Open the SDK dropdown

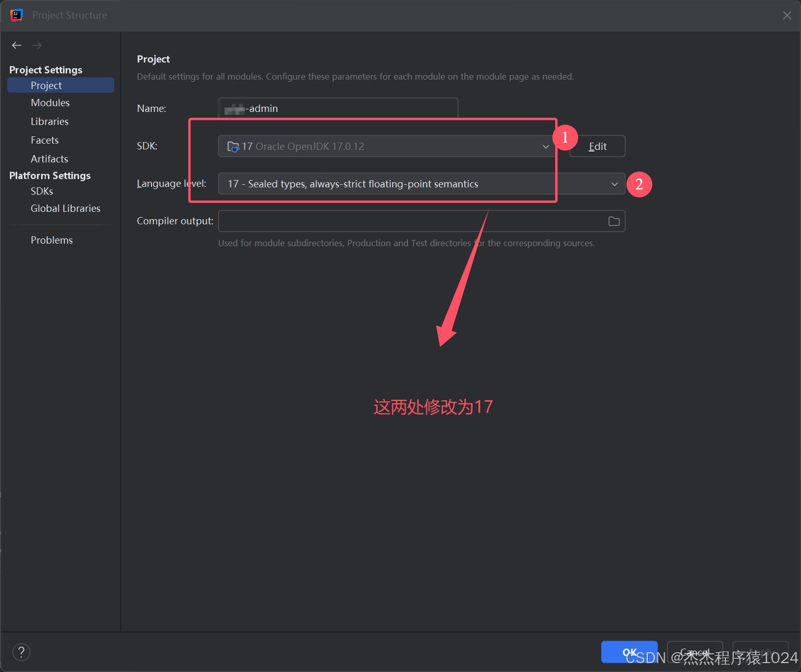point(545,146)
